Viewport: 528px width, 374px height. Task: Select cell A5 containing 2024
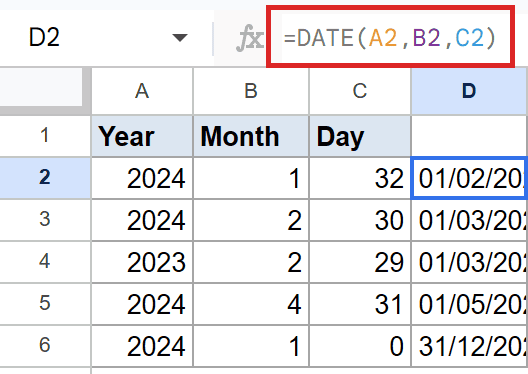pos(142,304)
